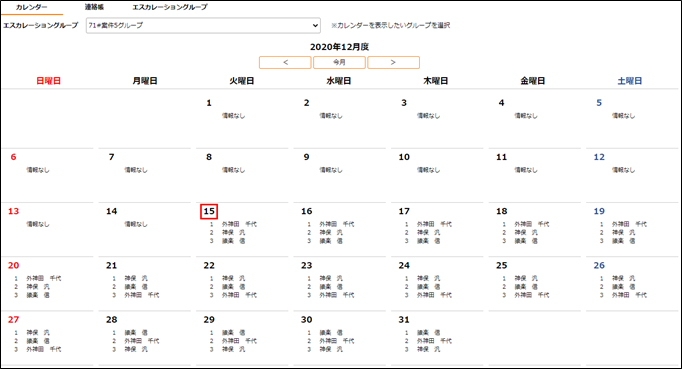682x369 pixels.
Task: Click the rank 2 entry on day 17
Action: point(428,232)
